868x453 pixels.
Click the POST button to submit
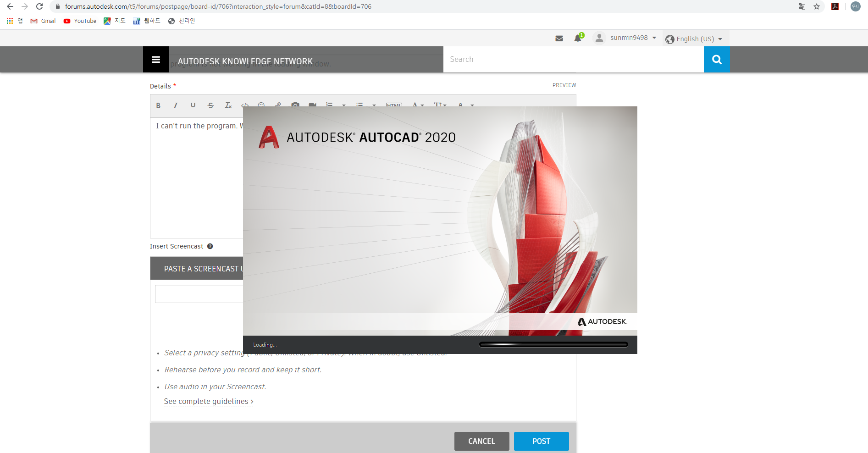pyautogui.click(x=541, y=441)
